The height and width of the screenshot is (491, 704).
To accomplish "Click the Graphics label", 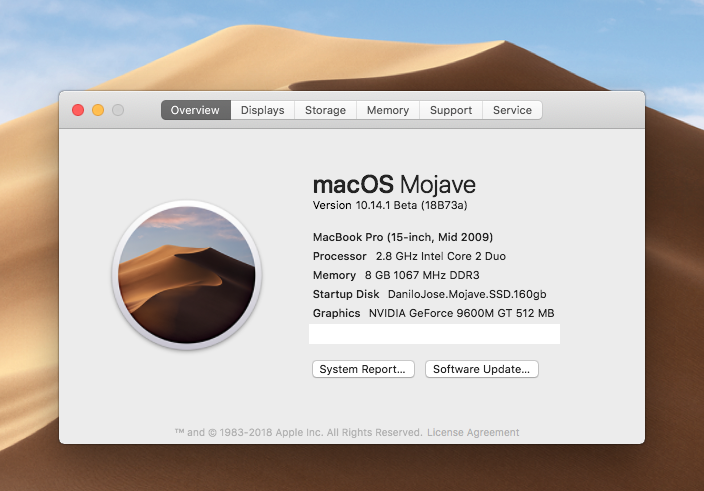I will click(336, 313).
